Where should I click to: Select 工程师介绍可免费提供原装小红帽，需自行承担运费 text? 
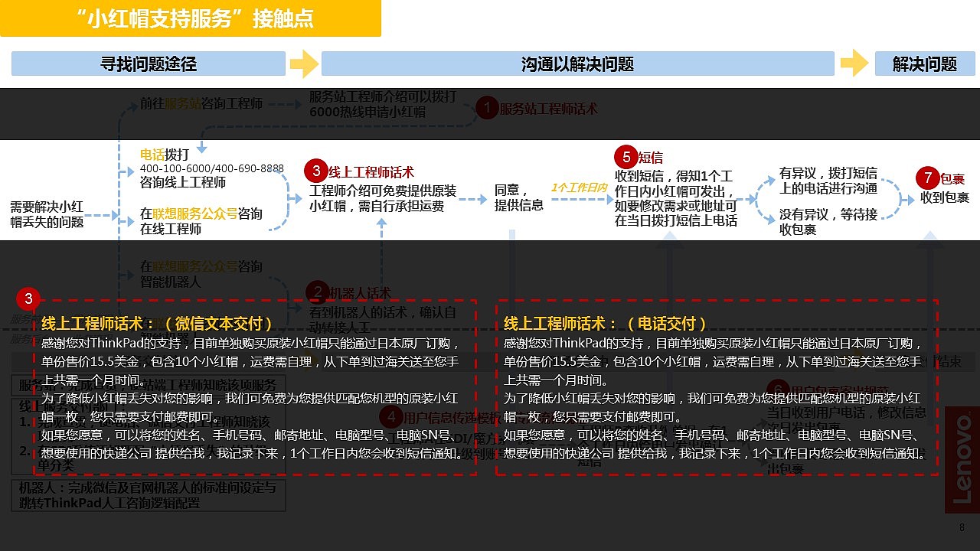point(383,198)
